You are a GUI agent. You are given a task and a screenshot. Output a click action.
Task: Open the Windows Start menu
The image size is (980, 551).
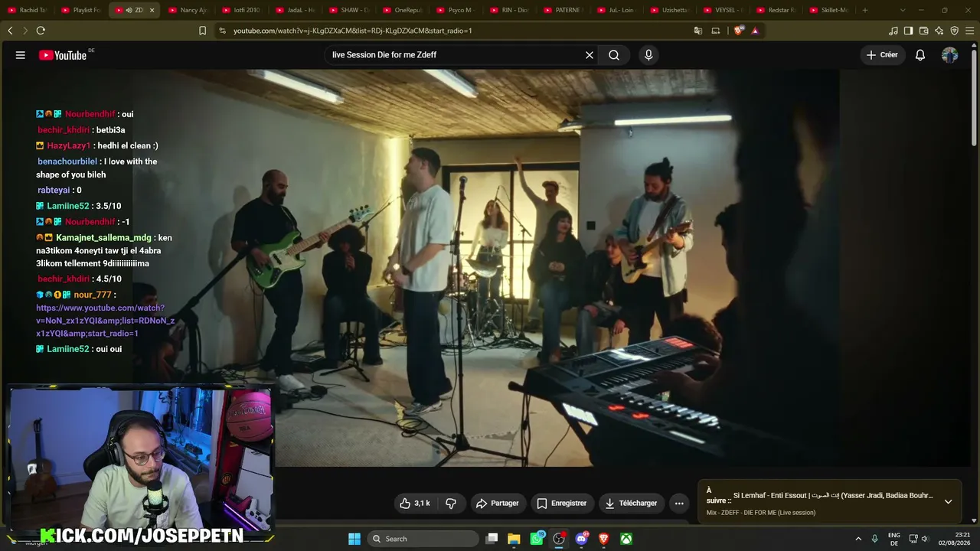(354, 539)
